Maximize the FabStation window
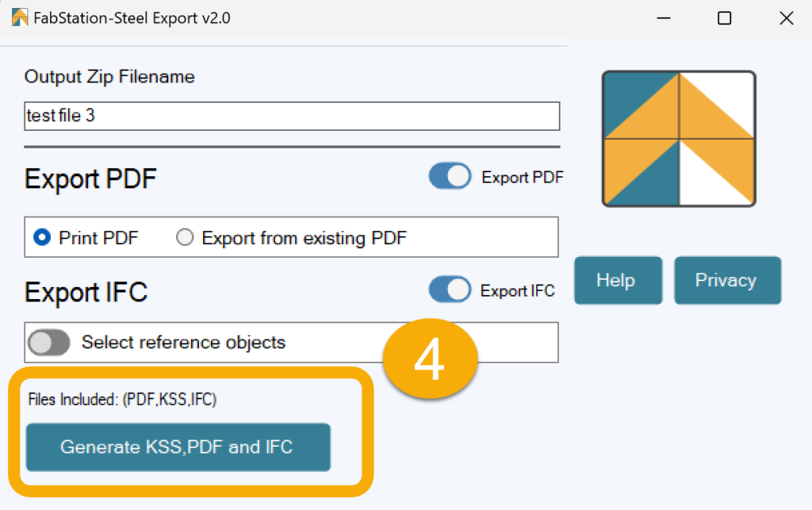 (724, 17)
